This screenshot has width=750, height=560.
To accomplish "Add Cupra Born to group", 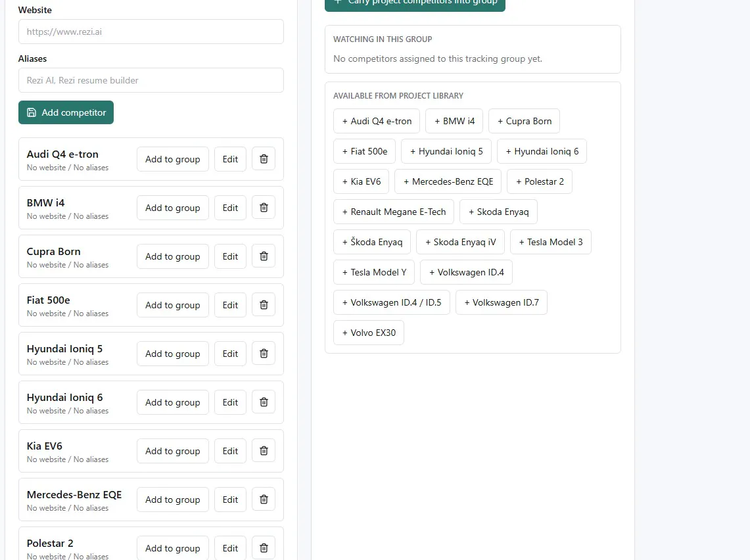I will pos(173,256).
